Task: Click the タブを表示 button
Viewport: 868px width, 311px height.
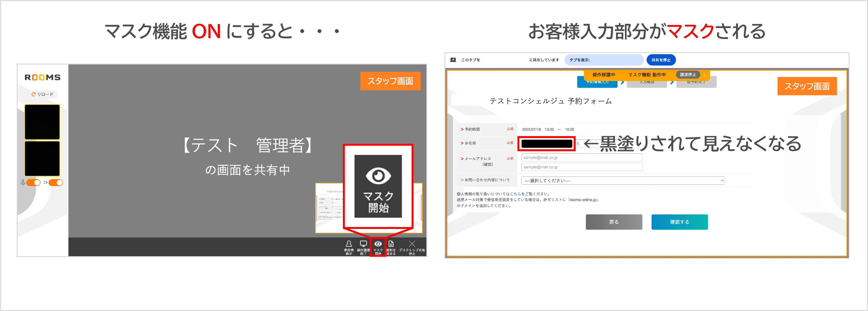Action: coord(604,60)
